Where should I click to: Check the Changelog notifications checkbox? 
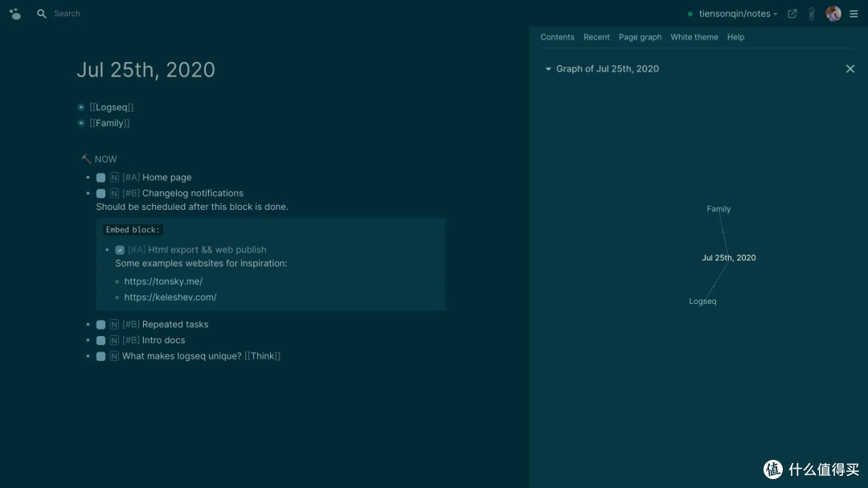click(100, 193)
